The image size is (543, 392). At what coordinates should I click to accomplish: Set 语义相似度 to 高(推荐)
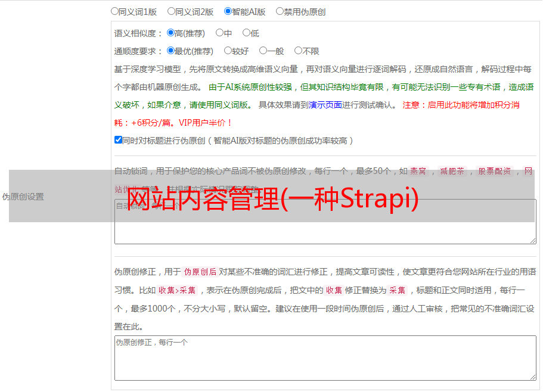pos(170,33)
